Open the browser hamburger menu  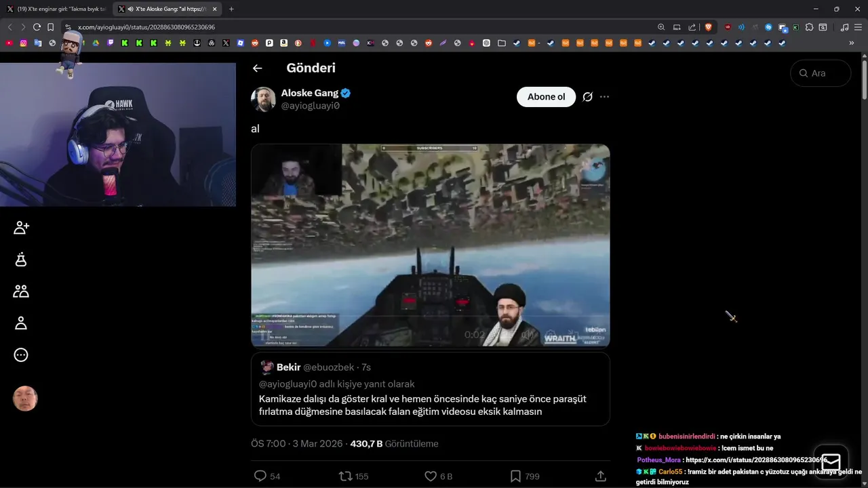coord(859,27)
